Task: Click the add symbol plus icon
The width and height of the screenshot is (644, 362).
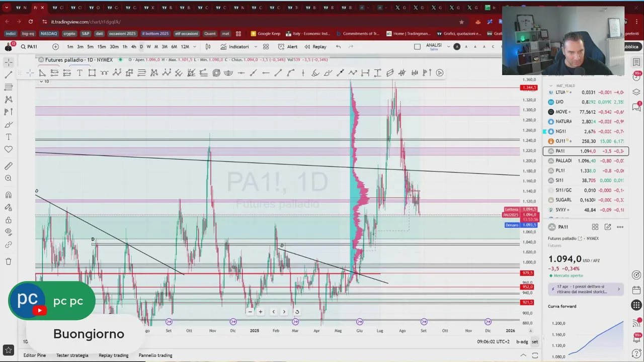Action: click(55, 47)
